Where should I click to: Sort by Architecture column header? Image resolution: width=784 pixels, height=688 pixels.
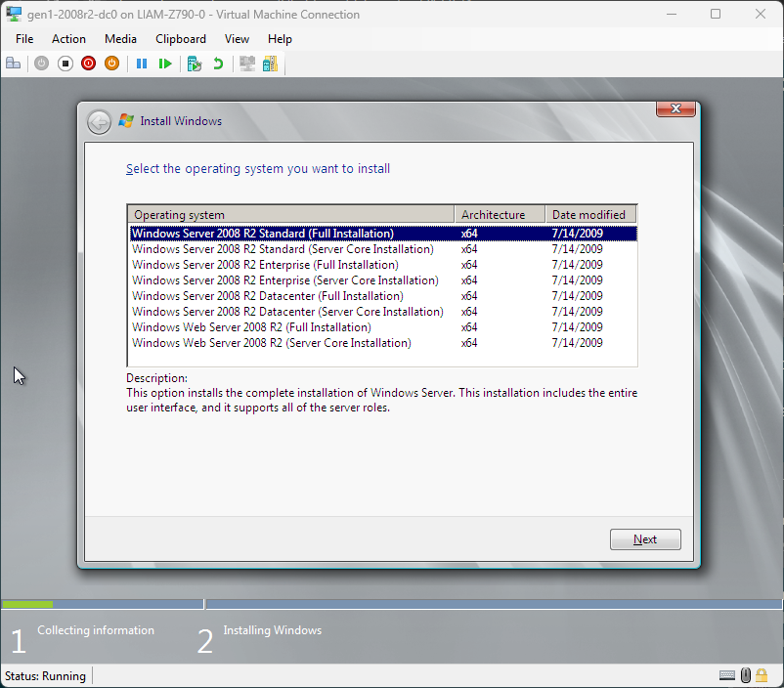click(500, 214)
